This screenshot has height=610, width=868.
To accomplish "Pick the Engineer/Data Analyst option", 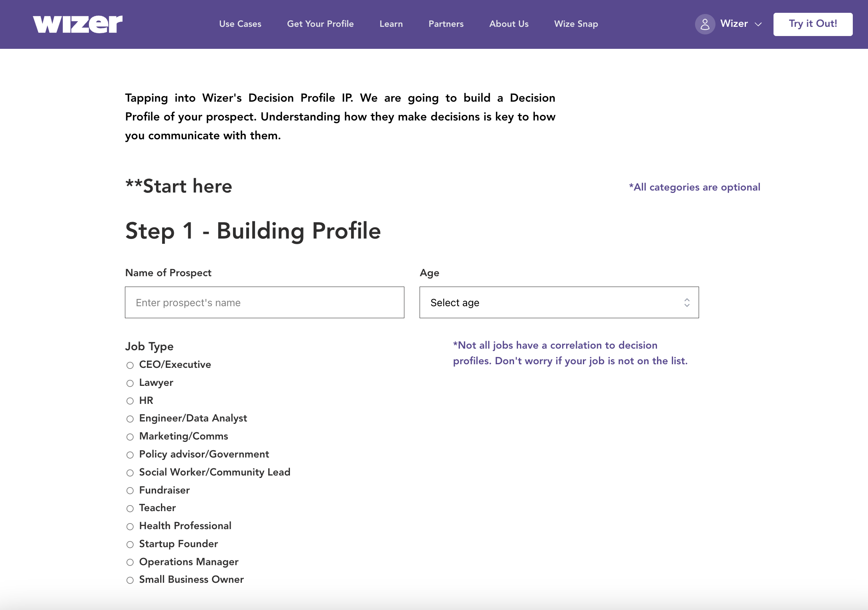I will tap(130, 419).
